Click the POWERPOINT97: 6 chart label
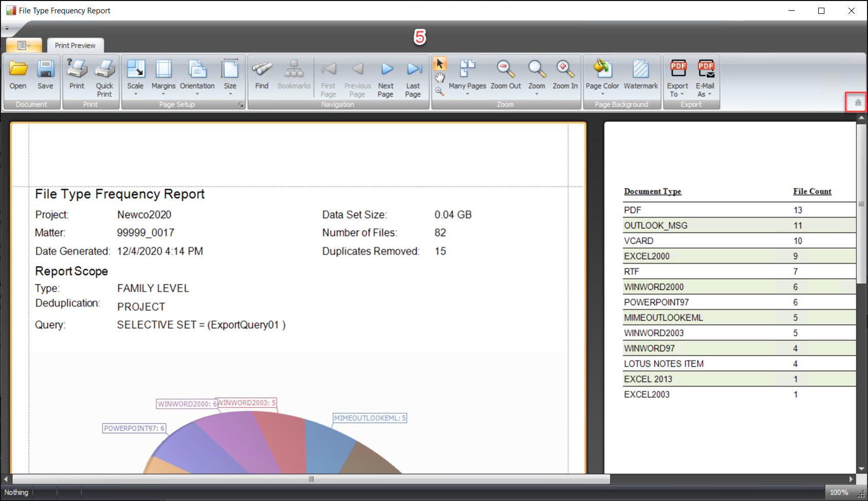This screenshot has width=868, height=501. click(x=134, y=428)
